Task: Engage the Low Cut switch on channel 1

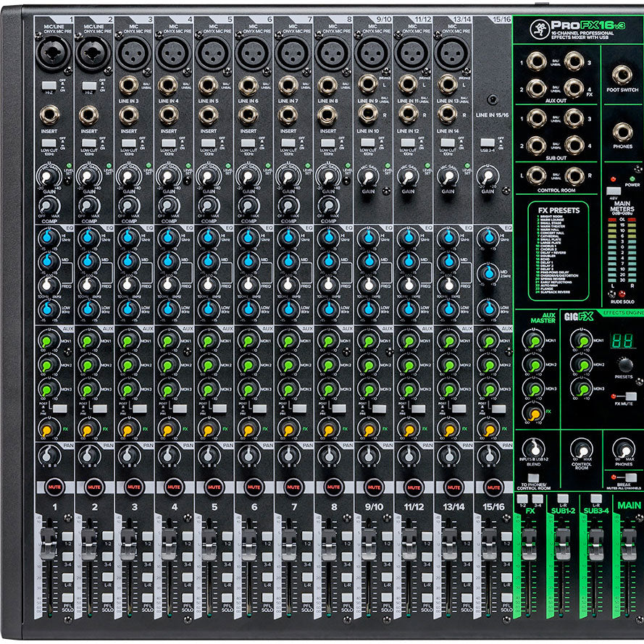Action: [50, 144]
